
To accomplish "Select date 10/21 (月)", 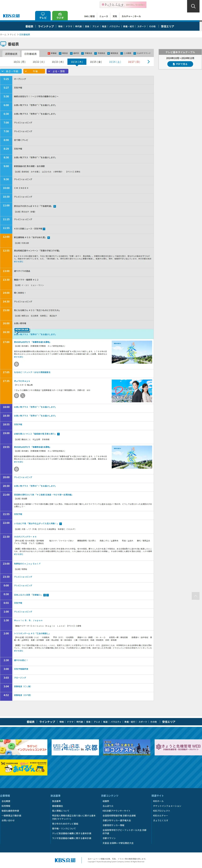I will (x=19, y=62).
